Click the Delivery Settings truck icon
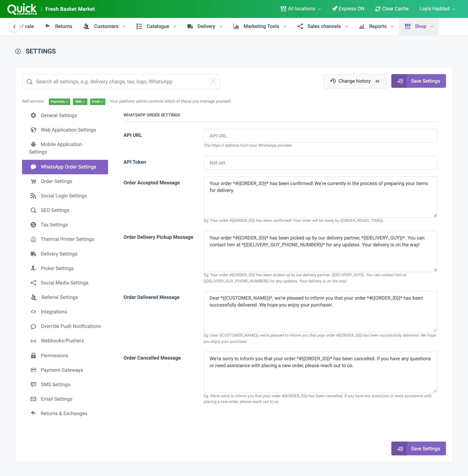 coord(33,254)
